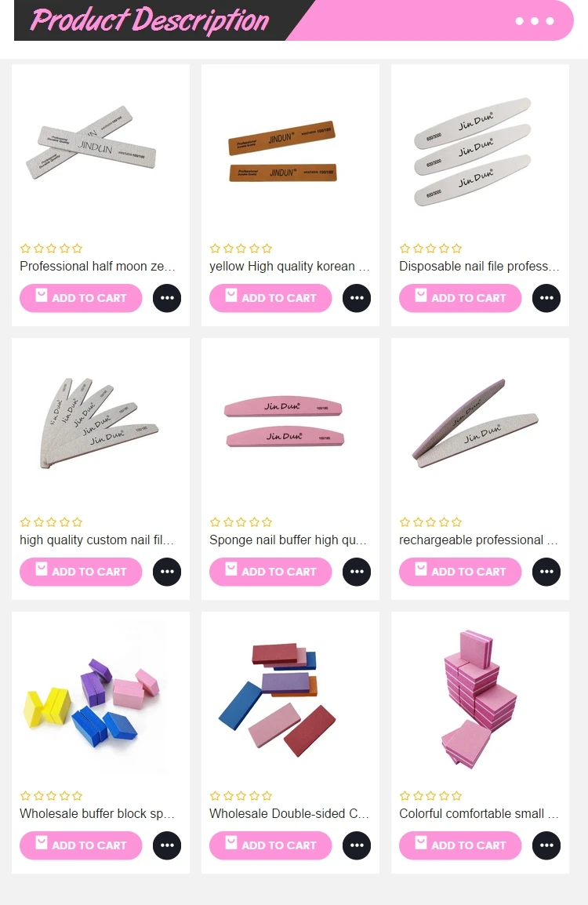Add Sponge nail buffer to cart
The height and width of the screenshot is (905, 588).
[x=270, y=572]
